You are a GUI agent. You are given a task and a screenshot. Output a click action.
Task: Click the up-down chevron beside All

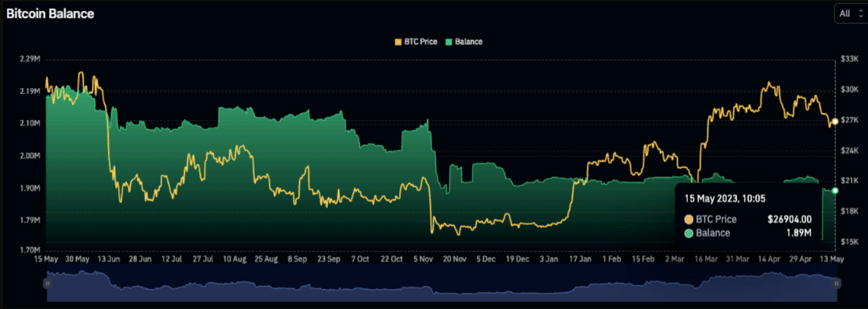coord(862,13)
